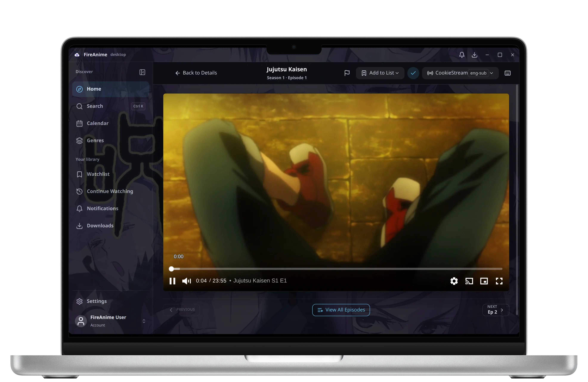Click the progress bar playhead knob

click(171, 269)
